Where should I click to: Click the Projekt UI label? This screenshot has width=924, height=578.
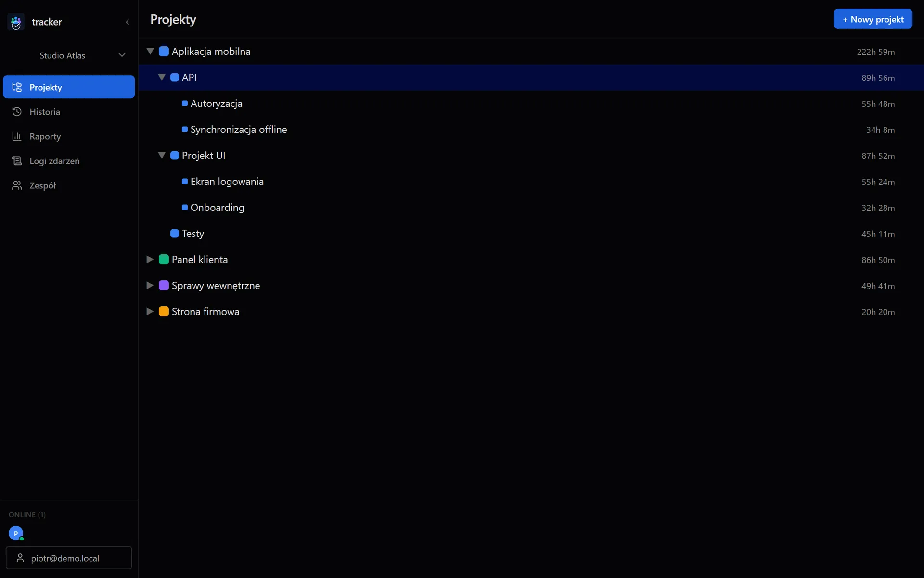click(204, 155)
